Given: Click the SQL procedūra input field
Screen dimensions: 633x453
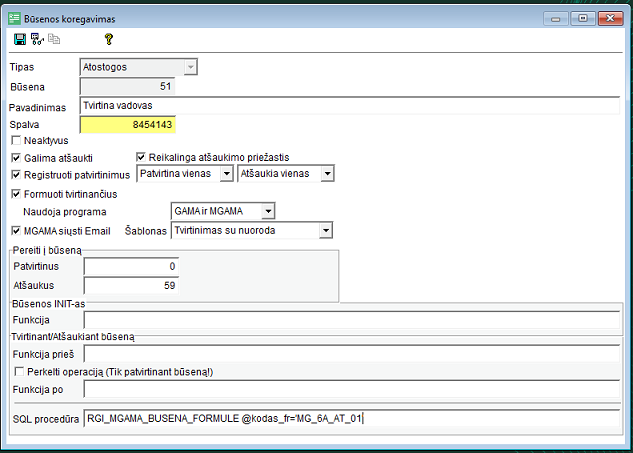Looking at the screenshot, I should [350, 419].
